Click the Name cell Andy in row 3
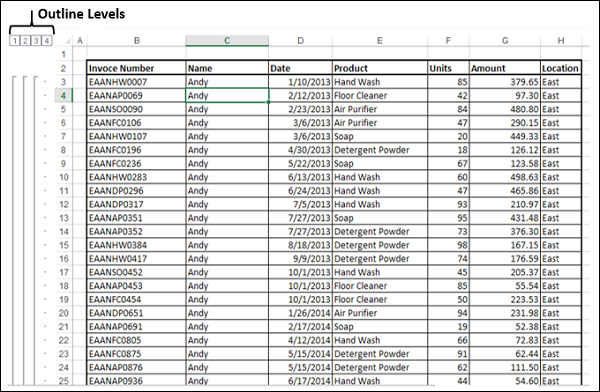The image size is (600, 392). click(x=227, y=82)
